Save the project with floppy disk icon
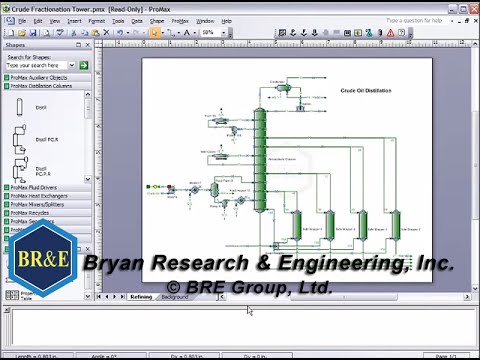480x360 pixels. tap(33, 33)
